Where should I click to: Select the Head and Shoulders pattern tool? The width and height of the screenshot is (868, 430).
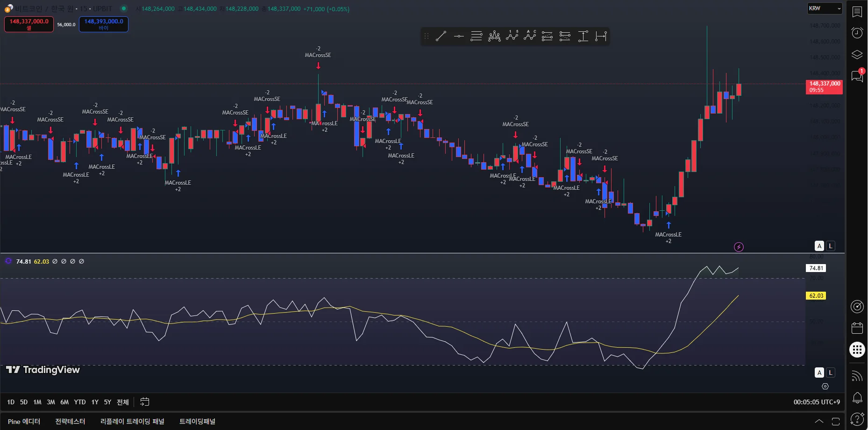click(494, 36)
